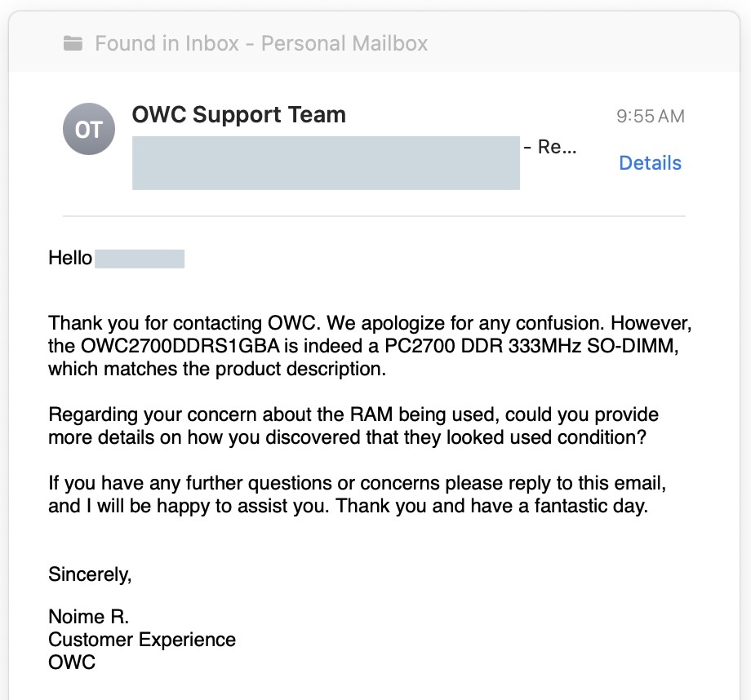Click the which matches the product description line
This screenshot has height=700, width=751.
pyautogui.click(x=217, y=369)
